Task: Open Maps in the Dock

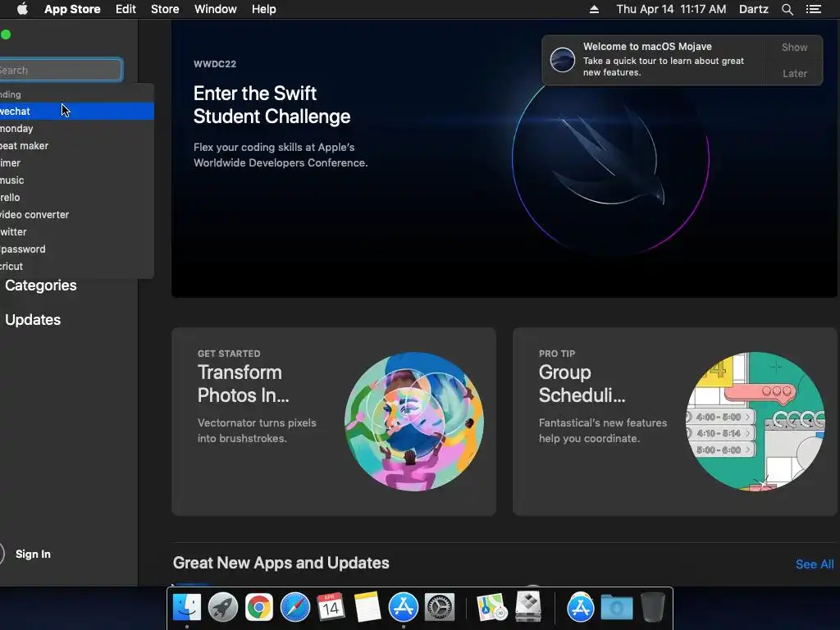Action: click(x=492, y=608)
